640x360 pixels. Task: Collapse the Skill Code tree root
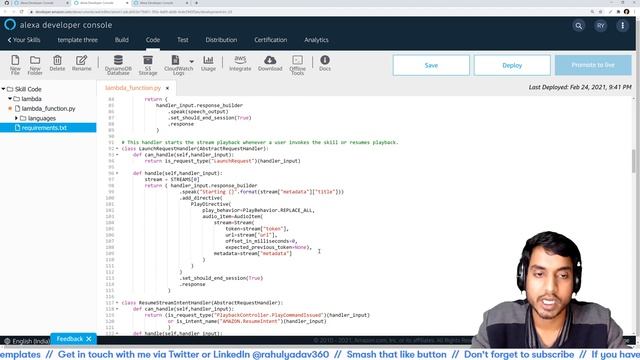point(3,89)
